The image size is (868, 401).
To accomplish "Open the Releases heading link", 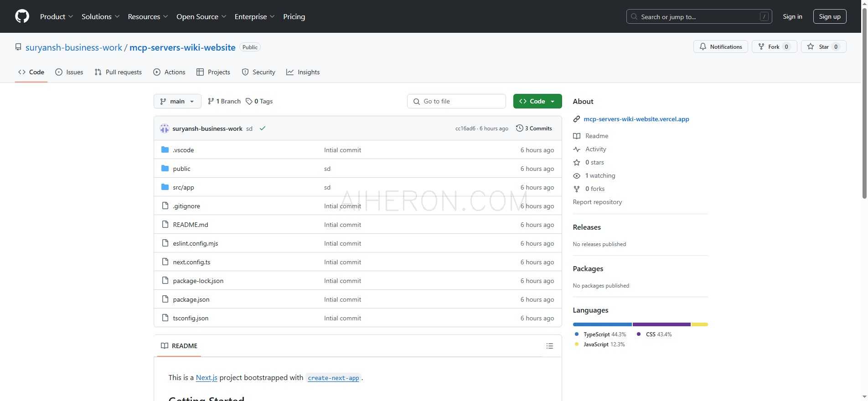I will (x=587, y=227).
